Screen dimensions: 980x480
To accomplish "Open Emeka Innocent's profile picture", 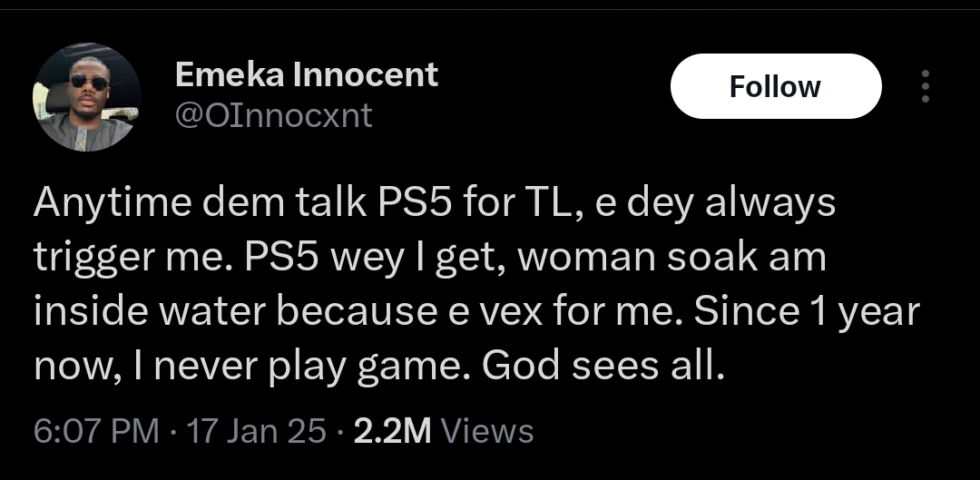I will 87,97.
